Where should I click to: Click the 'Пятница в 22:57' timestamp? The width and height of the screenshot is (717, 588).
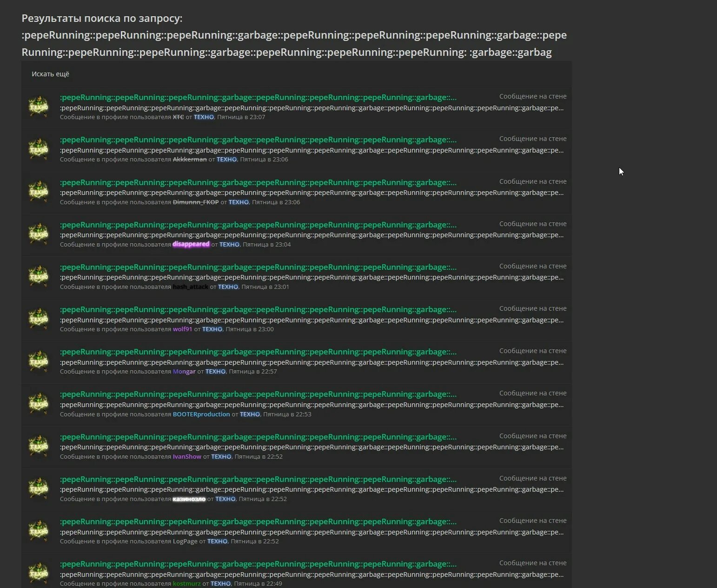[252, 372]
